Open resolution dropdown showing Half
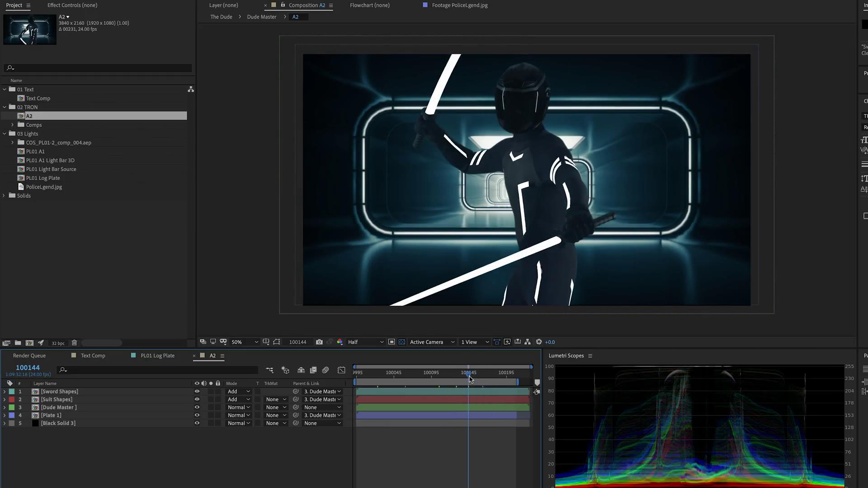This screenshot has width=868, height=488. coord(366,342)
